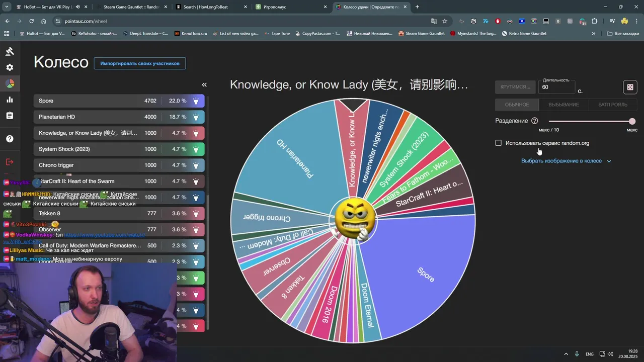Collapse participants list with double-chevron icon
644x362 pixels.
[204, 85]
